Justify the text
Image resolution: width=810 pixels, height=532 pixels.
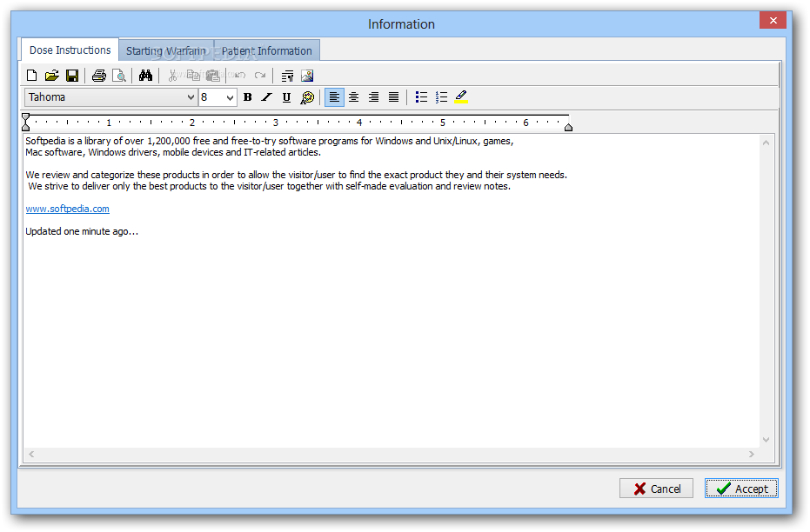click(393, 97)
